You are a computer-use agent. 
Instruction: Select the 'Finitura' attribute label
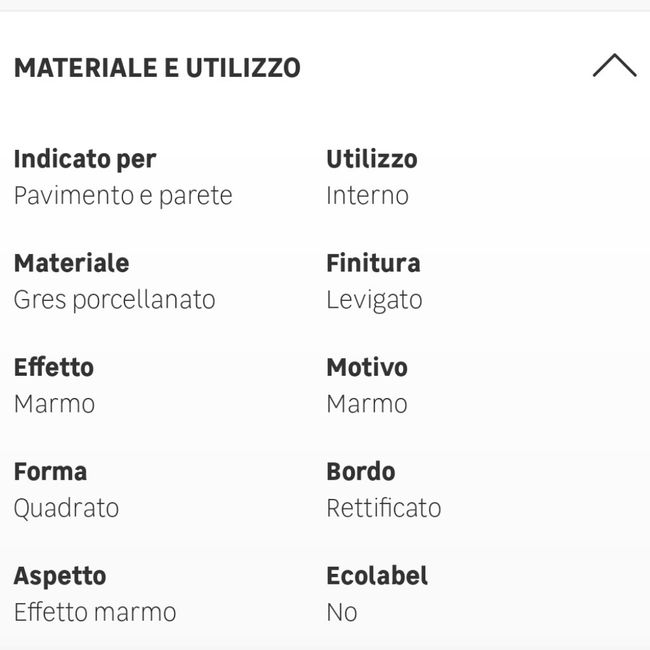pos(373,263)
